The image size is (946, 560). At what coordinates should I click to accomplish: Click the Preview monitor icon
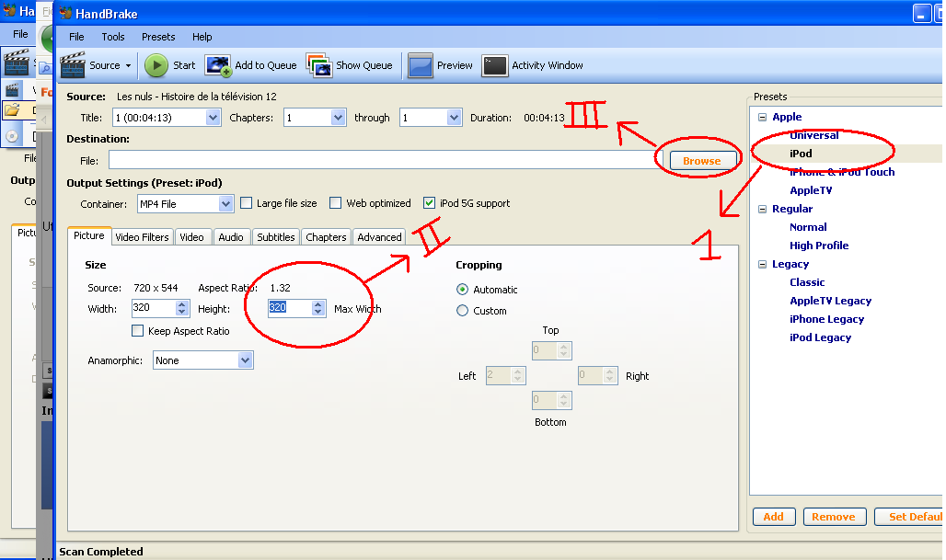[420, 65]
